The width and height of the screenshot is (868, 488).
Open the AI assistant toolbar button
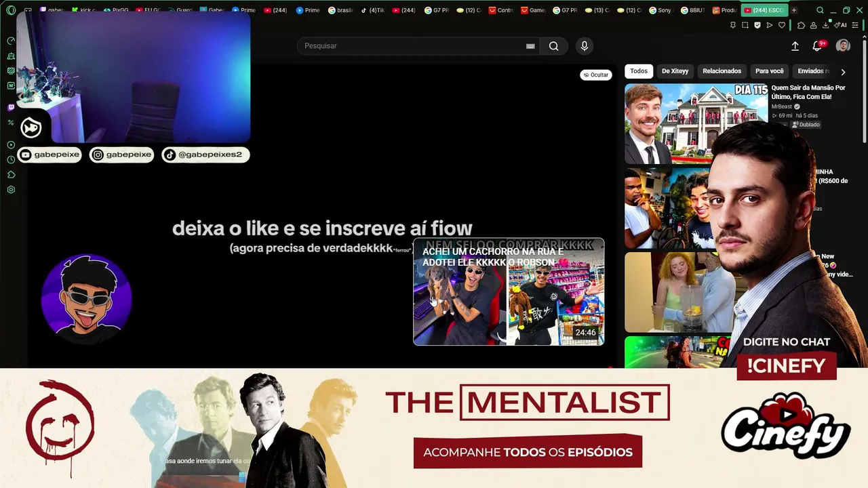coord(842,25)
